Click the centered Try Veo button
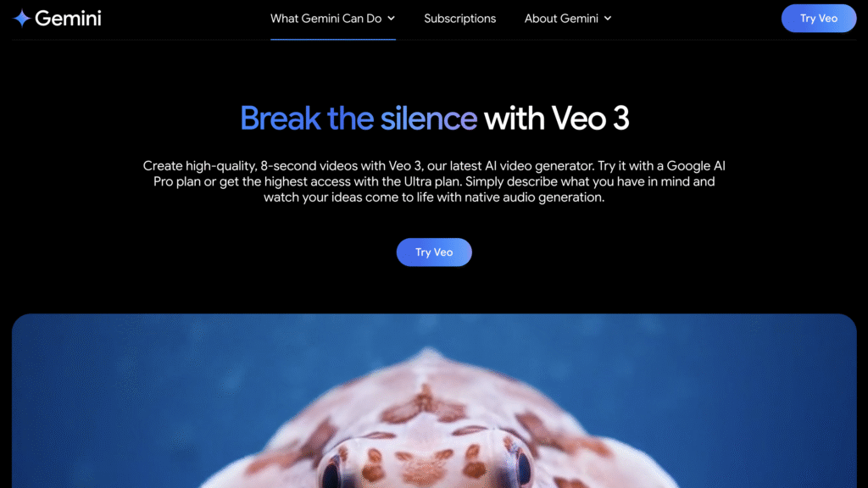Image resolution: width=868 pixels, height=488 pixels. tap(434, 252)
